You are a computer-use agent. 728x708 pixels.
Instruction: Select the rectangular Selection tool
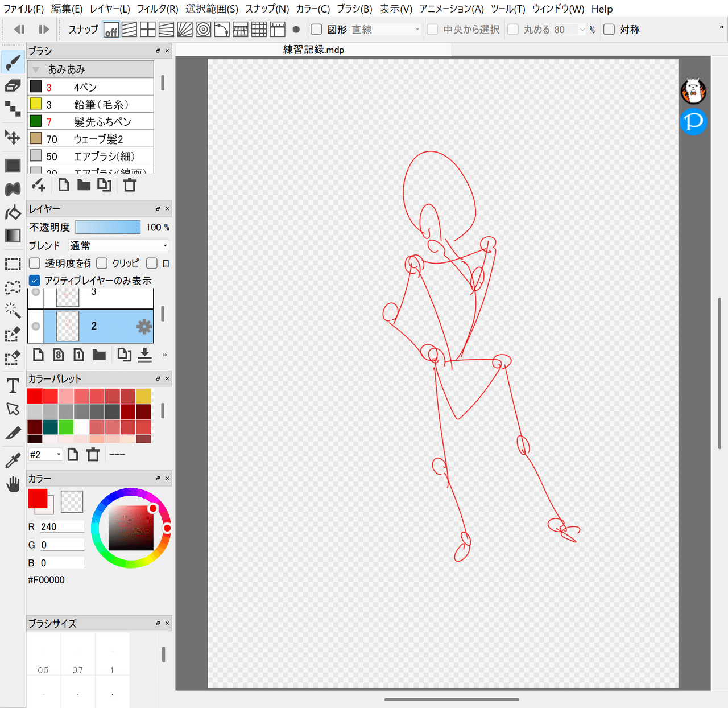13,264
